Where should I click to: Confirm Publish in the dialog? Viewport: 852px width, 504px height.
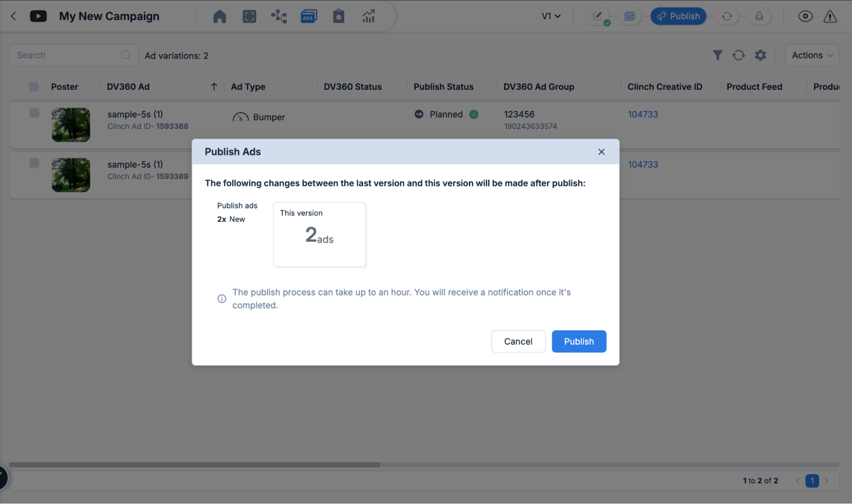point(579,342)
